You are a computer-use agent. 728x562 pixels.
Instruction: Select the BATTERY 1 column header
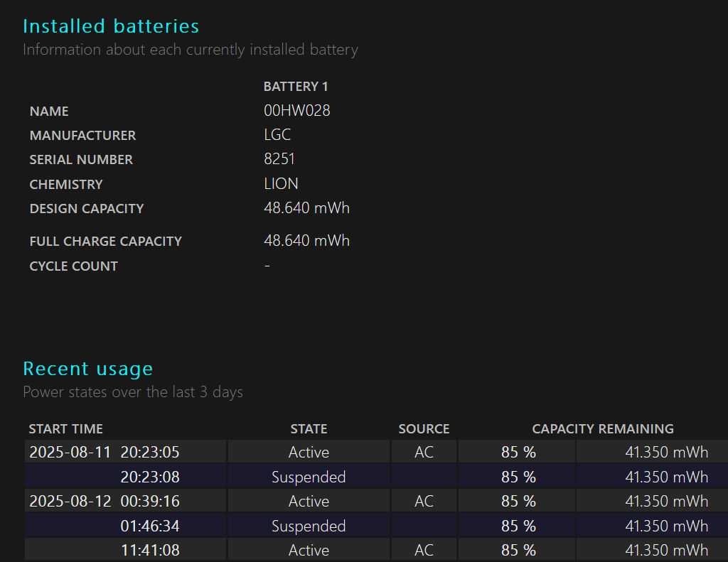click(296, 87)
